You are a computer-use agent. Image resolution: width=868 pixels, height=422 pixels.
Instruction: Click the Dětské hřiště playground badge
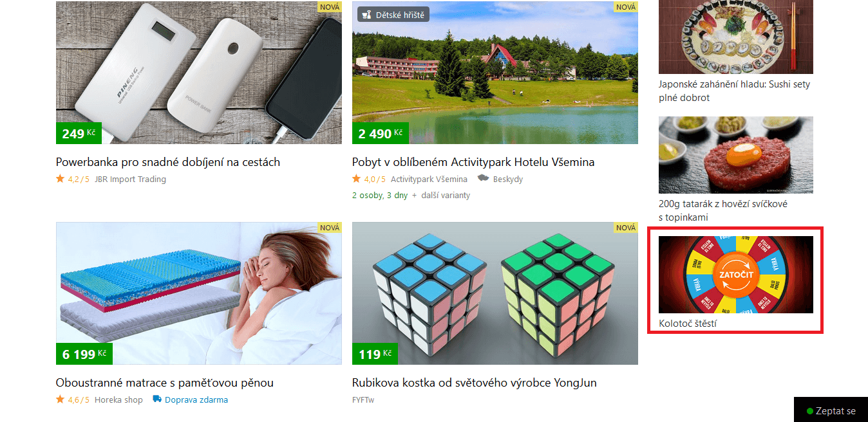click(x=393, y=14)
